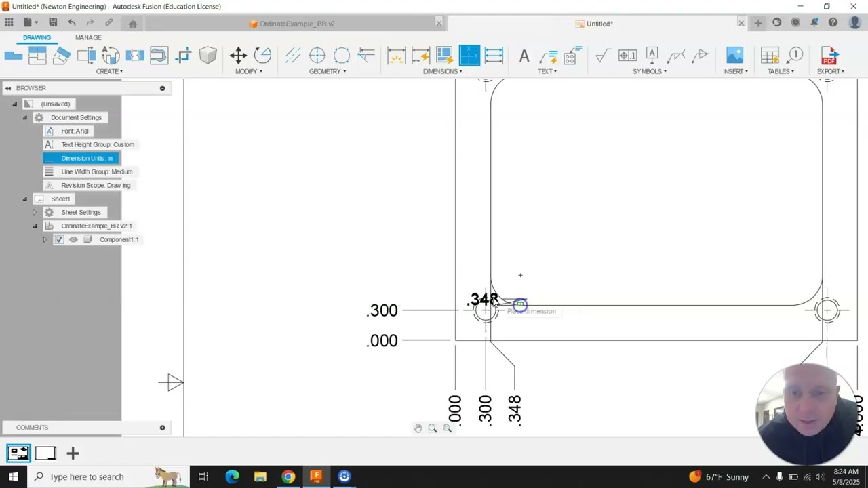Open the DIMENSIONS dropdown menu
The height and width of the screenshot is (488, 868).
point(443,71)
